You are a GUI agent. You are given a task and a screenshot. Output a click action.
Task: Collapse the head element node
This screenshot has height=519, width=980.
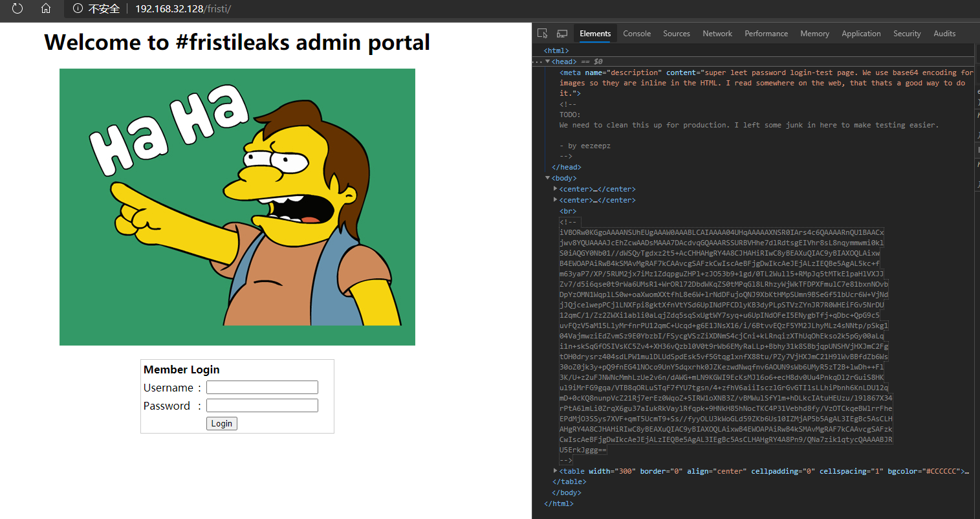(x=548, y=61)
